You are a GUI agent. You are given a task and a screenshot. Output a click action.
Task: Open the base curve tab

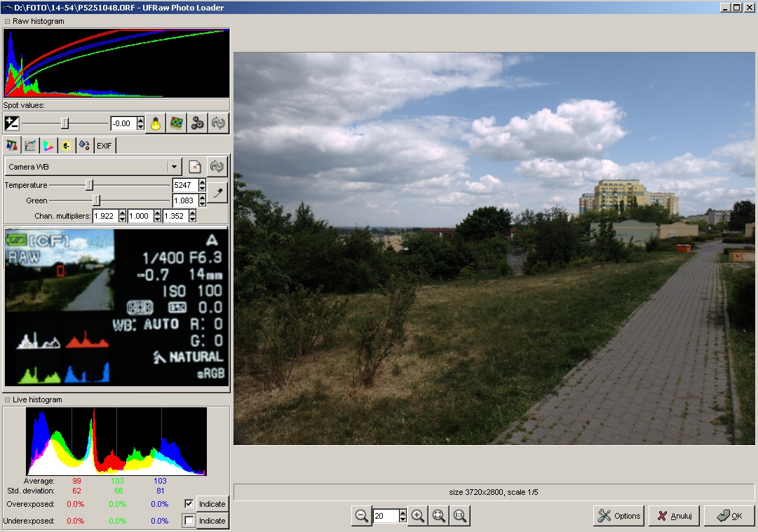[30, 146]
